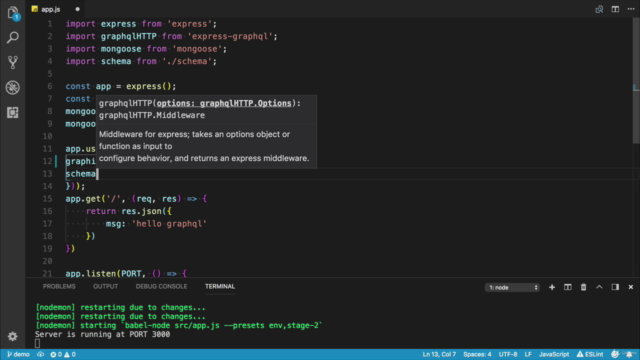640x360 pixels.
Task: Open the Explorer view in activity bar
Action: coord(13,13)
